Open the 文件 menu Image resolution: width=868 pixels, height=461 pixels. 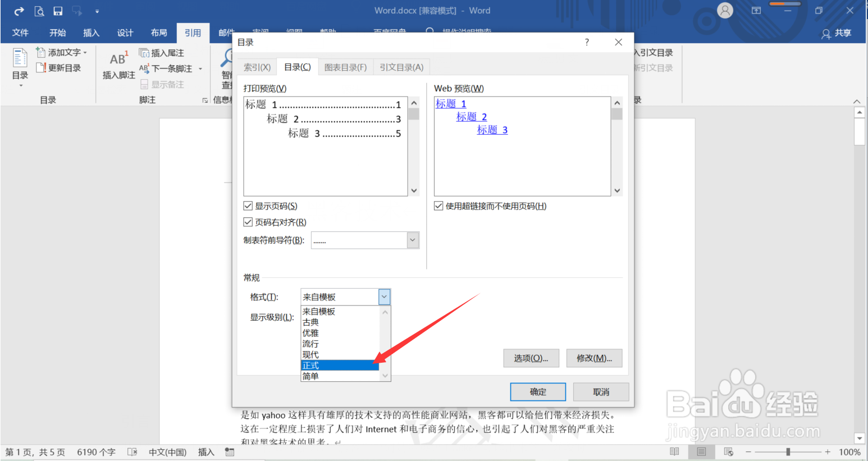point(20,33)
